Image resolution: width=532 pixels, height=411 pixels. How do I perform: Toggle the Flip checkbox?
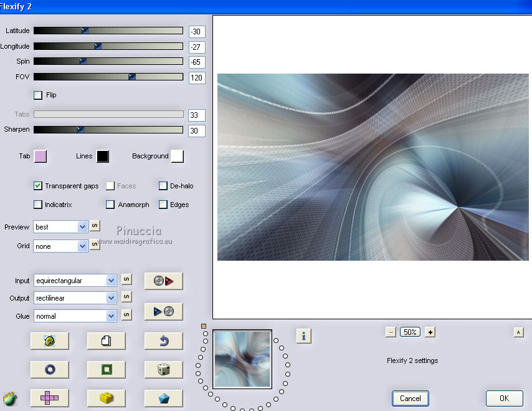[x=38, y=95]
